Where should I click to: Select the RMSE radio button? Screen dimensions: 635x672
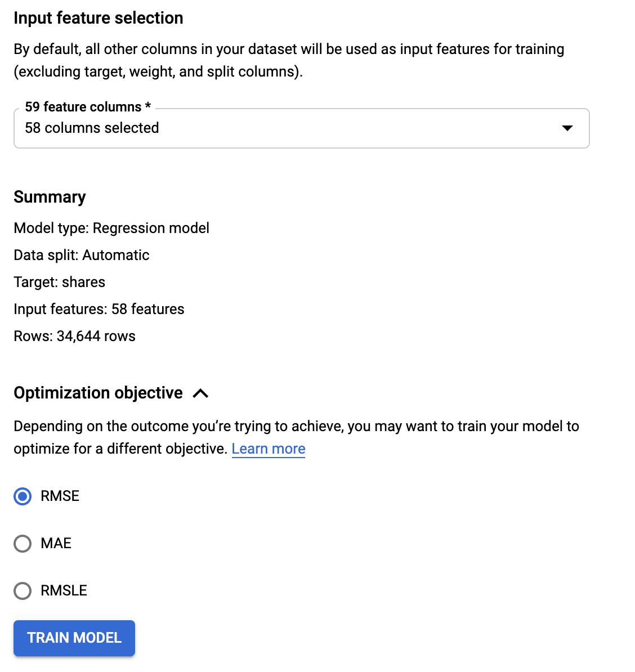(x=23, y=496)
